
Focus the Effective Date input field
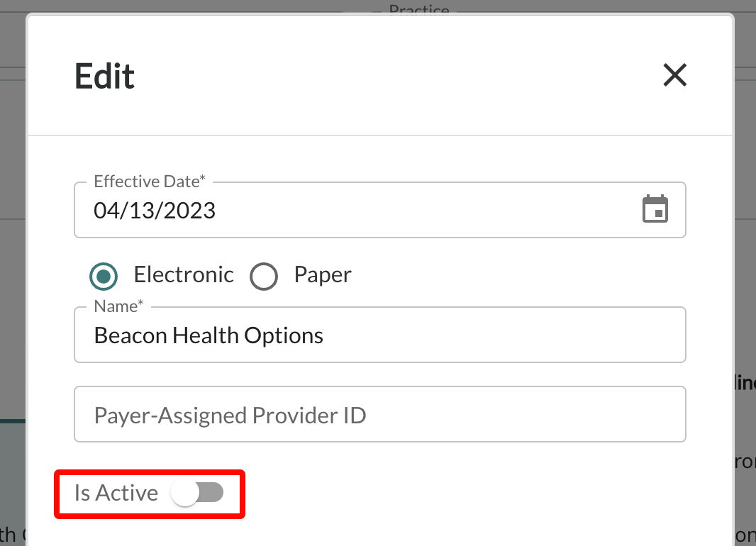(380, 210)
